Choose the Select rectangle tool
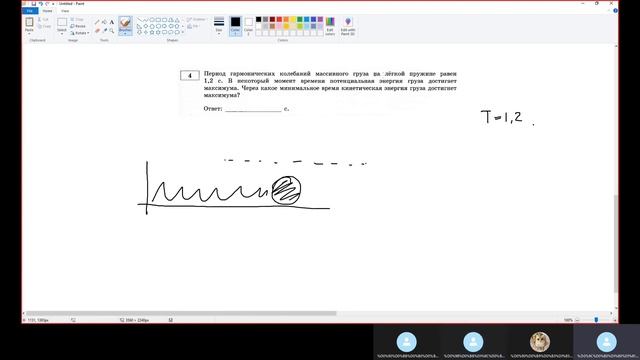 (62, 22)
